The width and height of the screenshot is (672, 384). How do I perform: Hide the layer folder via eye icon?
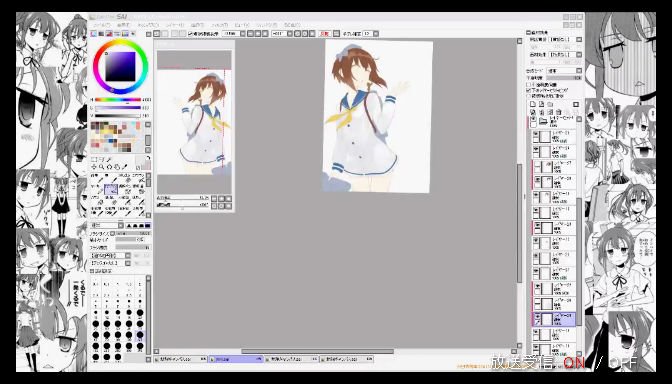pos(534,119)
